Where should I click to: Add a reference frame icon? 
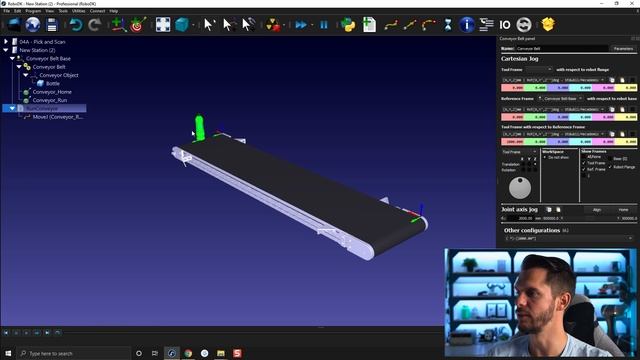click(x=118, y=25)
